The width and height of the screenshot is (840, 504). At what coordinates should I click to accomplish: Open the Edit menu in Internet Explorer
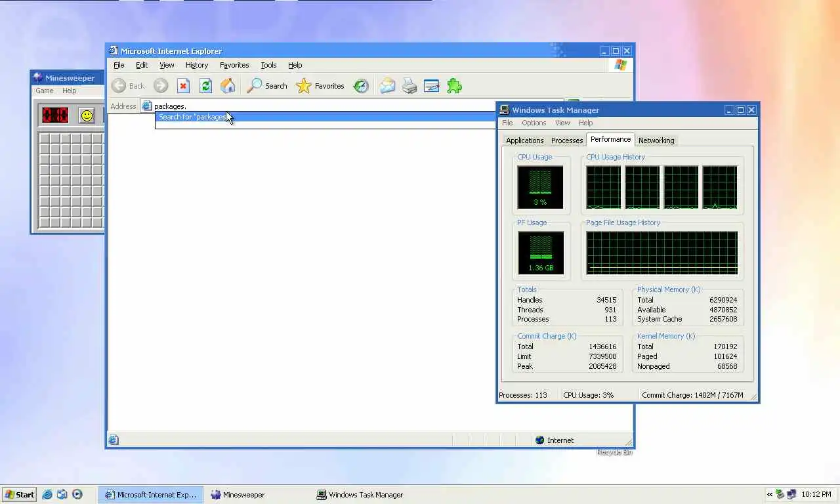142,65
